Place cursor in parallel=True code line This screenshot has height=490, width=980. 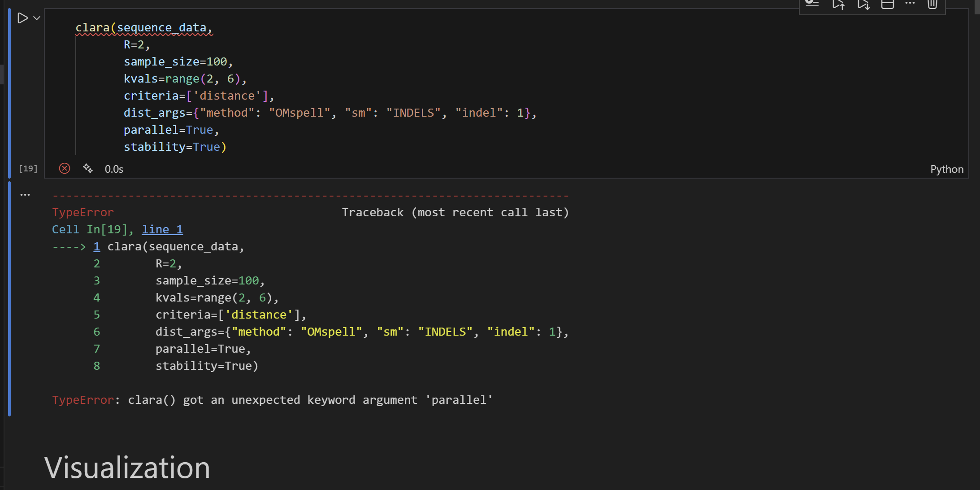pos(170,130)
